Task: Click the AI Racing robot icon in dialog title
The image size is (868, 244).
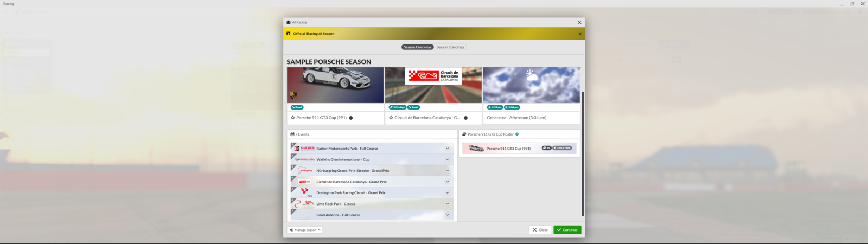Action: coord(289,22)
